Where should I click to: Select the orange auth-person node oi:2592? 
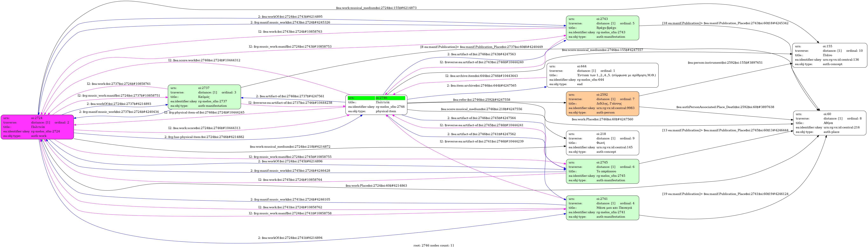(602, 104)
